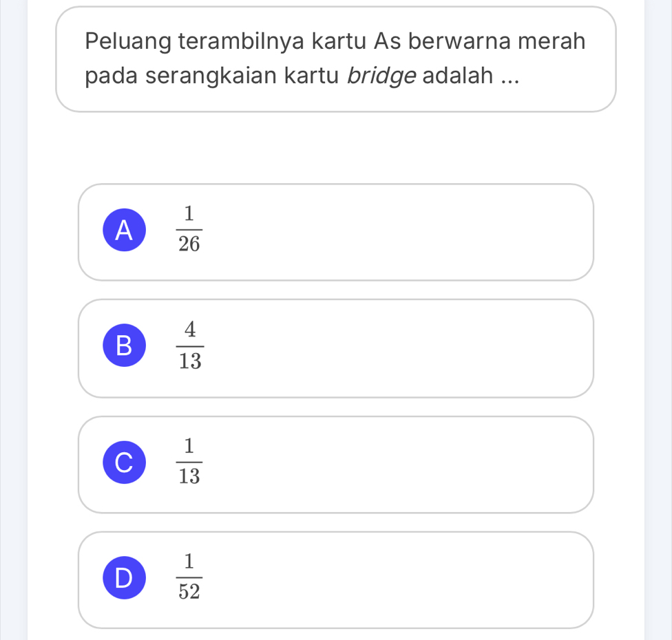The width and height of the screenshot is (672, 640).
Task: Select the blue C circle badge
Action: coord(125,462)
